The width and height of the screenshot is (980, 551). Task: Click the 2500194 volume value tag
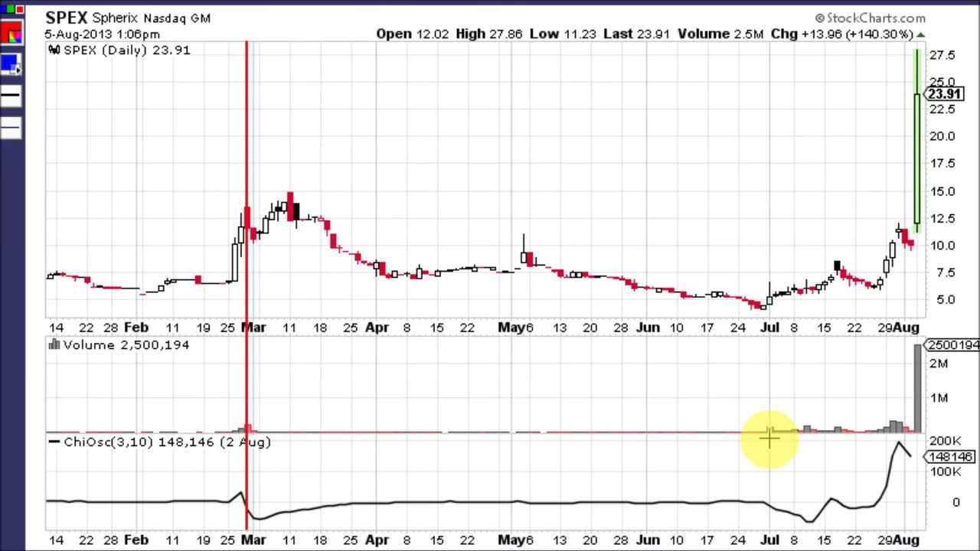(952, 345)
